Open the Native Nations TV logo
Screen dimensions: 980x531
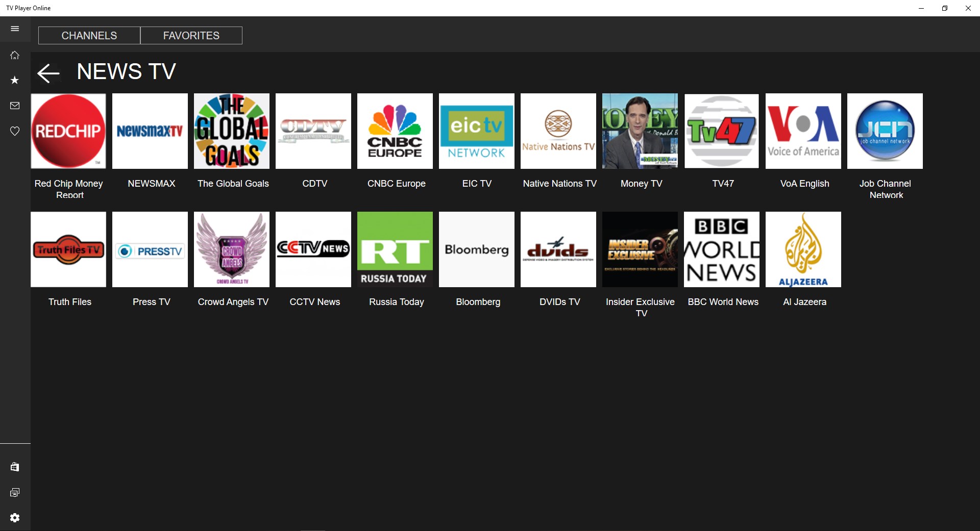(558, 131)
